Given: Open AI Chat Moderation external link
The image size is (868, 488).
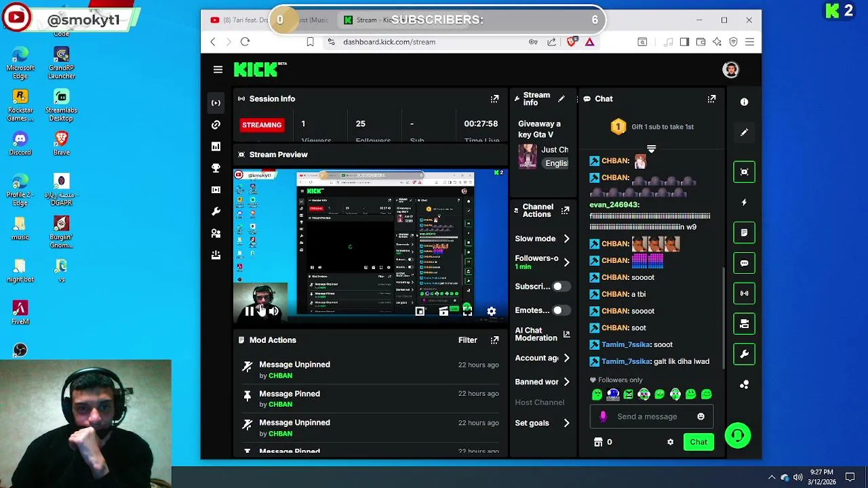Looking at the screenshot, I should coord(566,334).
